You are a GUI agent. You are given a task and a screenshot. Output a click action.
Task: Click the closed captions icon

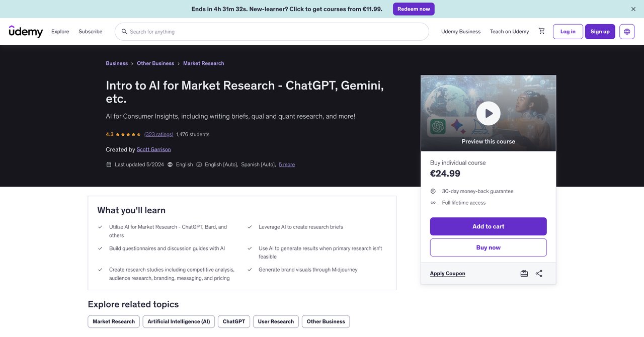(x=199, y=164)
